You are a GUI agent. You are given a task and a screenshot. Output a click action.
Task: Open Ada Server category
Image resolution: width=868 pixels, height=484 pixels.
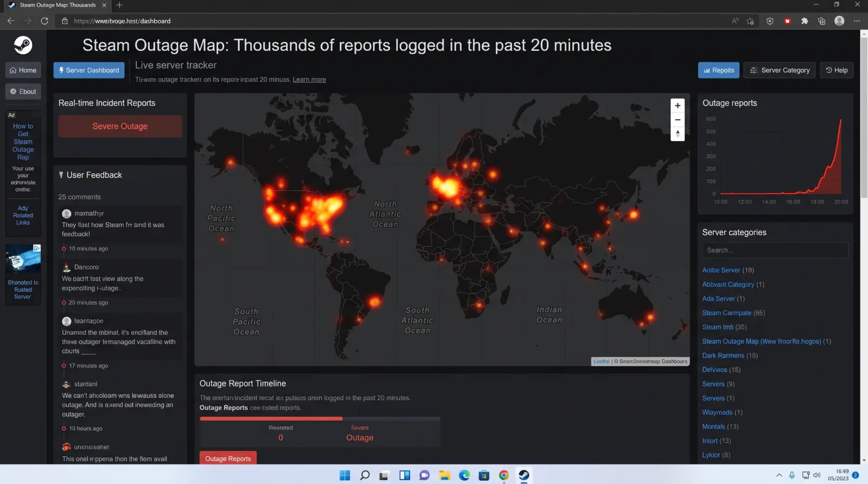[718, 299]
